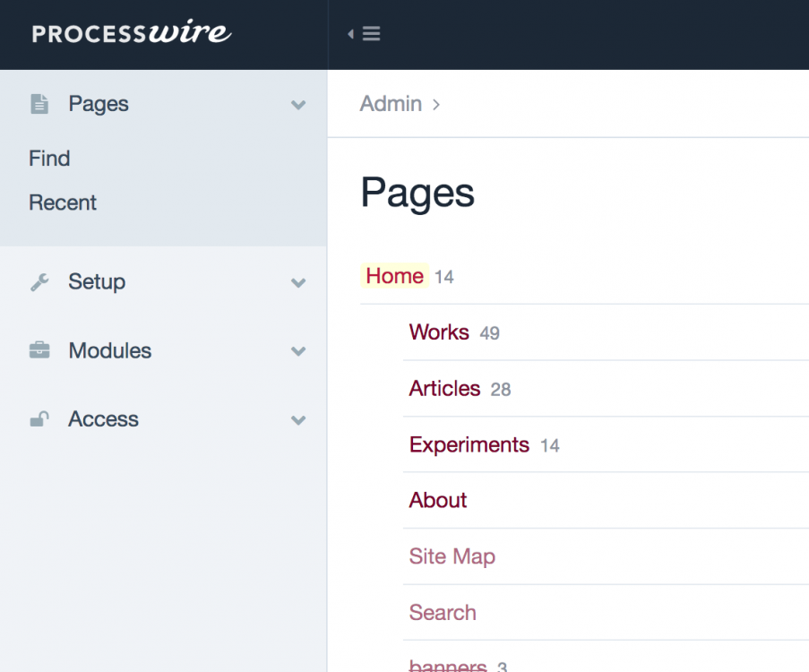Viewport: 809px width, 672px height.
Task: Open the Articles page item
Action: coord(444,389)
